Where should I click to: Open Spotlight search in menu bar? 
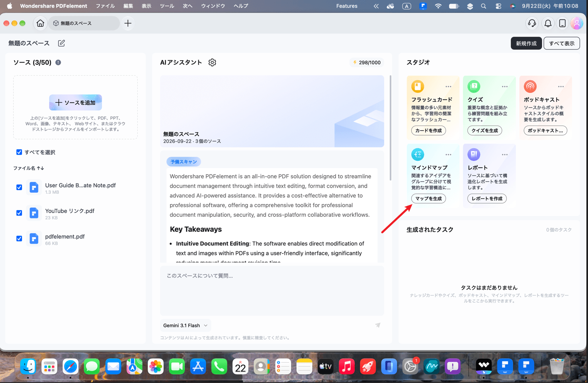coord(483,6)
